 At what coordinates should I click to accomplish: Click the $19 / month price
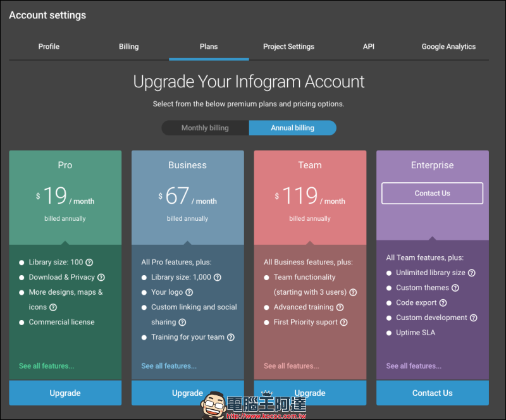point(65,196)
